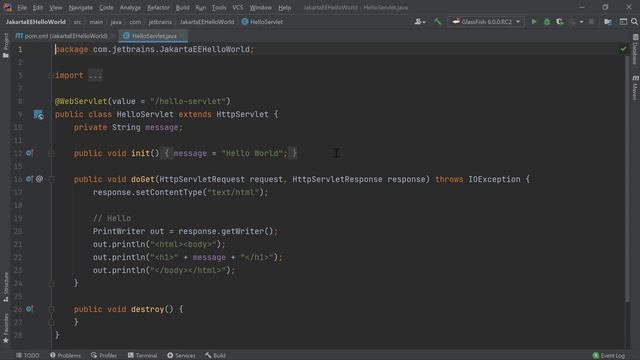Build project with hammer icon

point(437,22)
